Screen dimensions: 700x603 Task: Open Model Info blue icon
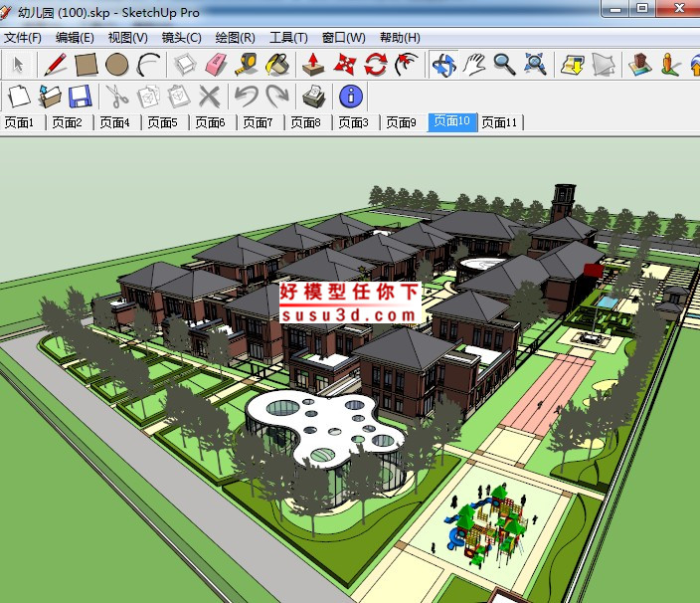click(351, 97)
